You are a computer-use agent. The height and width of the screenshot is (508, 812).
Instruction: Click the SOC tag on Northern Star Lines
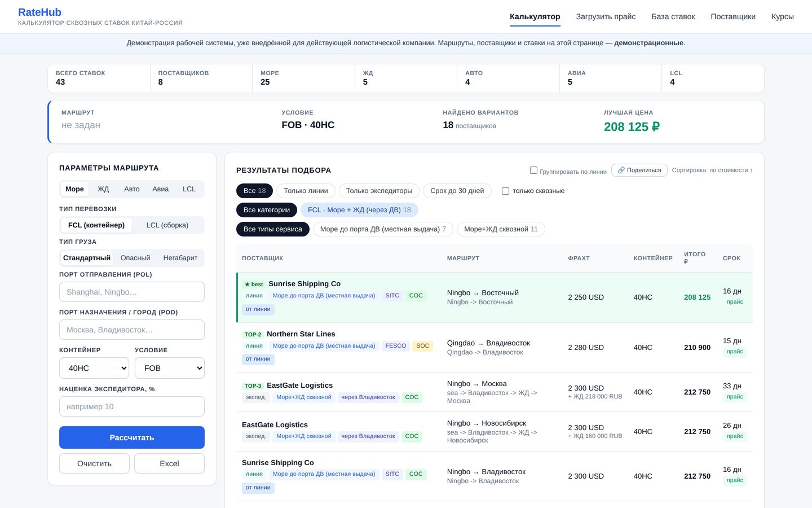423,346
